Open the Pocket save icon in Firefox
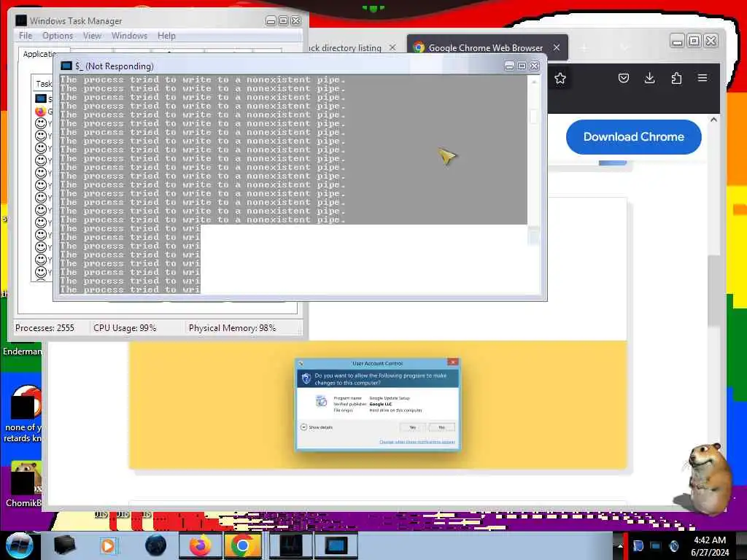 pos(624,78)
